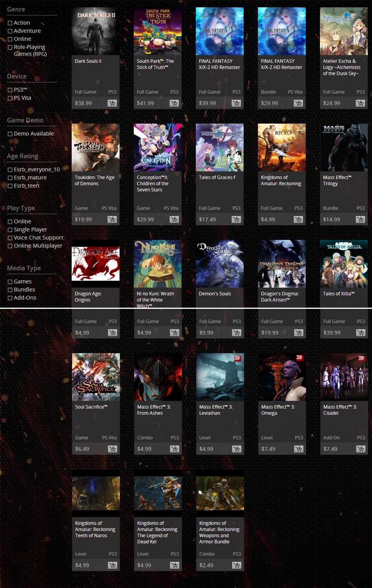Add Demon's Souls to cart

pos(237,333)
